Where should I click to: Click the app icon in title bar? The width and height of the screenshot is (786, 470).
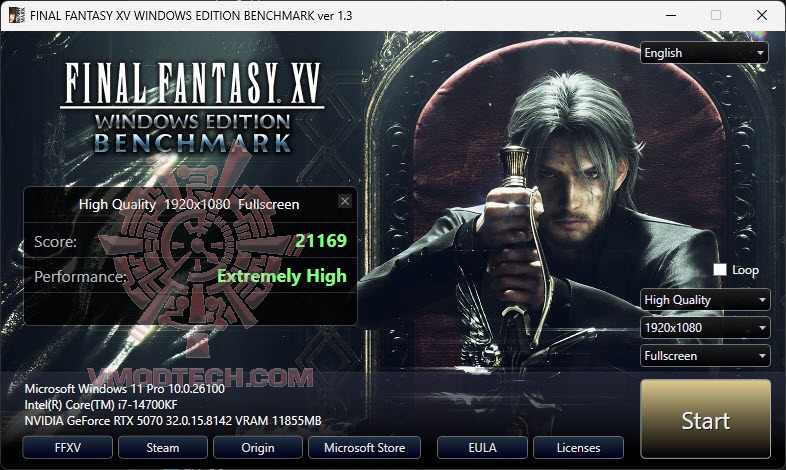17,16
